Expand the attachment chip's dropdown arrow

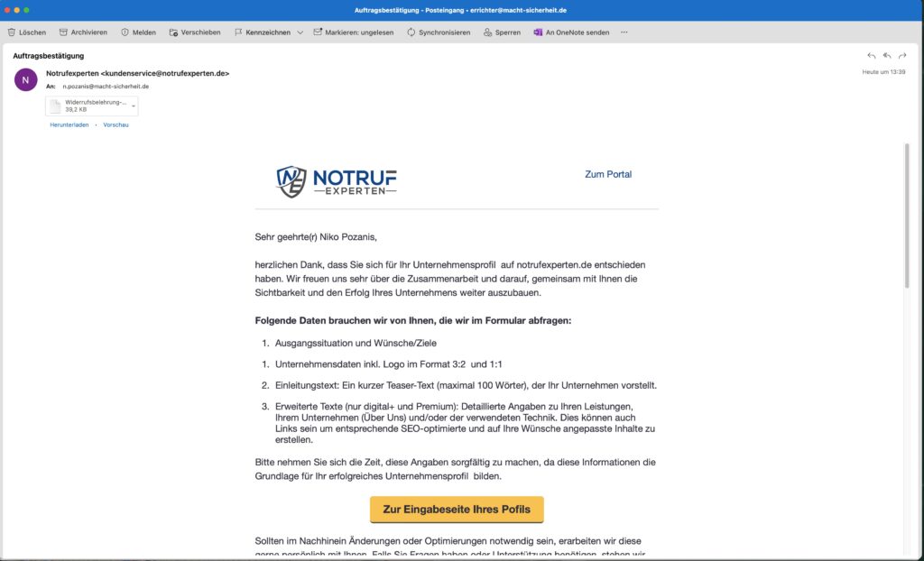pyautogui.click(x=134, y=106)
